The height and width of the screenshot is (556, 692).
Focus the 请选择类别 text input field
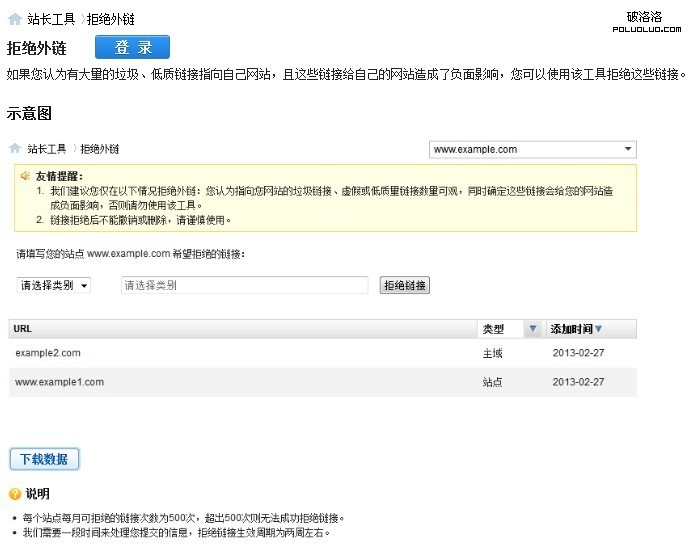click(244, 285)
